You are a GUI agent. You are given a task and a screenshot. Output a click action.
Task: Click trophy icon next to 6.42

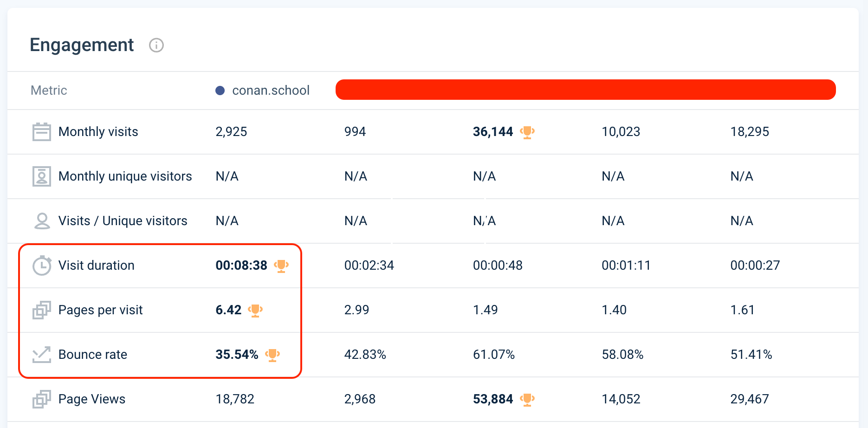(255, 311)
